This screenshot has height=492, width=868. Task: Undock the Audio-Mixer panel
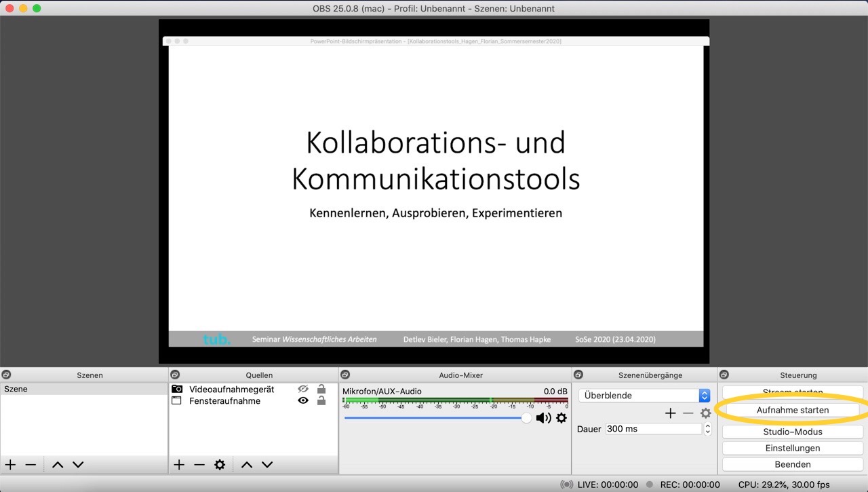(x=344, y=375)
